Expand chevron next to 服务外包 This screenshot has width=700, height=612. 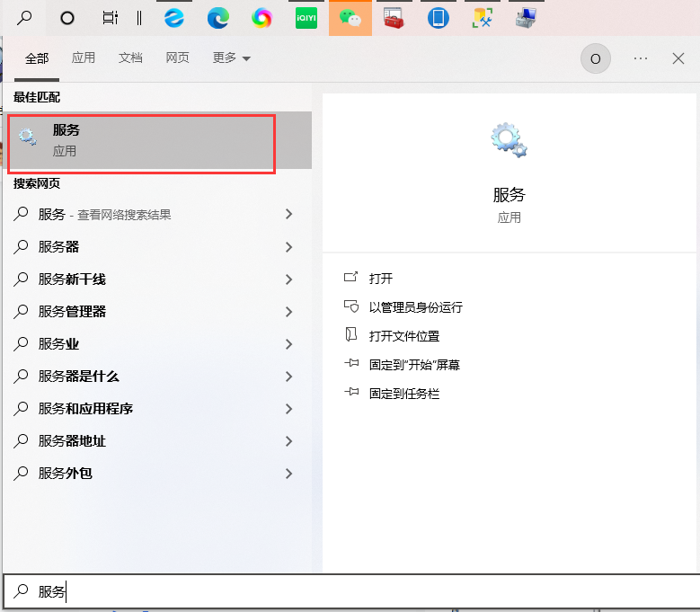[x=288, y=474]
